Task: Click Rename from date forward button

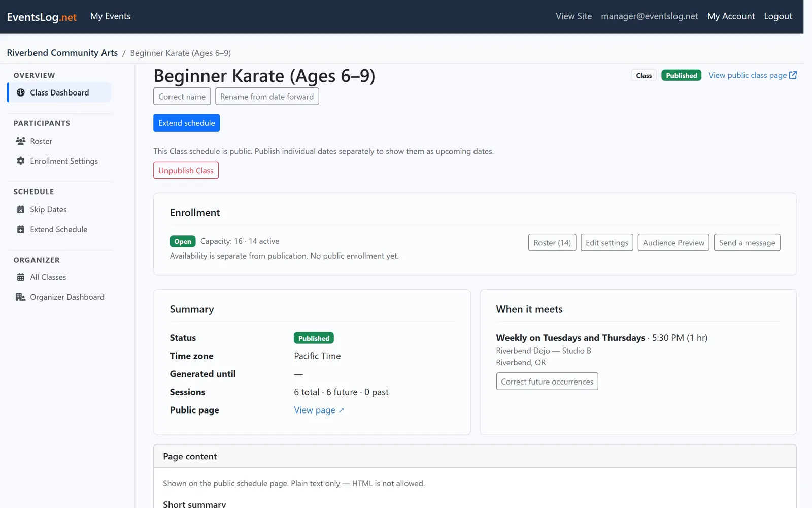Action: coord(267,97)
